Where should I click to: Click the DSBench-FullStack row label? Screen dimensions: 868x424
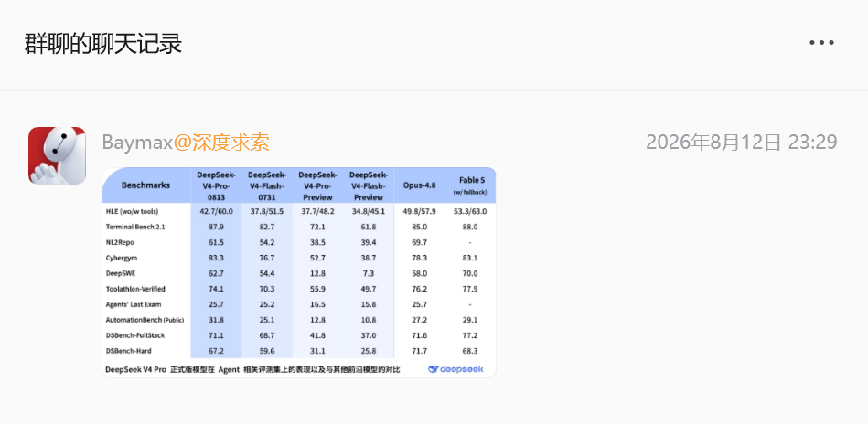(x=135, y=335)
